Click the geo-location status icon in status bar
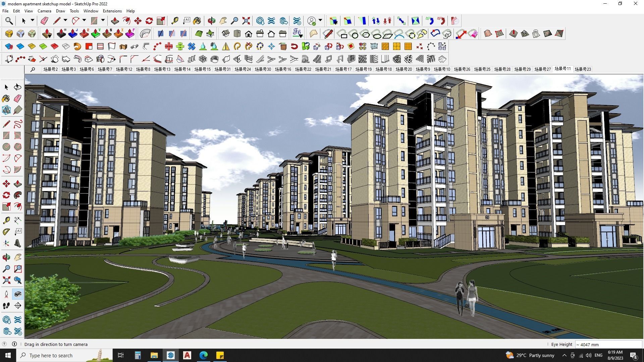 4,344
